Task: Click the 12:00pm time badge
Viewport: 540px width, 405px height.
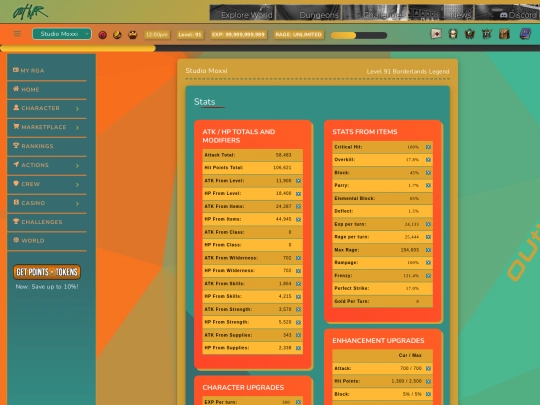Action: click(x=157, y=35)
